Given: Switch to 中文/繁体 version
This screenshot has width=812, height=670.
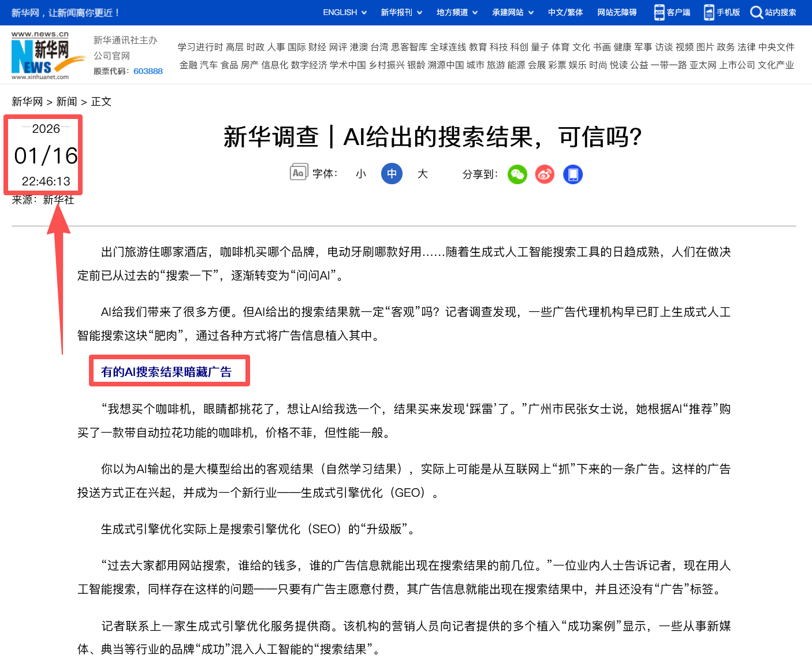Looking at the screenshot, I should [x=565, y=12].
